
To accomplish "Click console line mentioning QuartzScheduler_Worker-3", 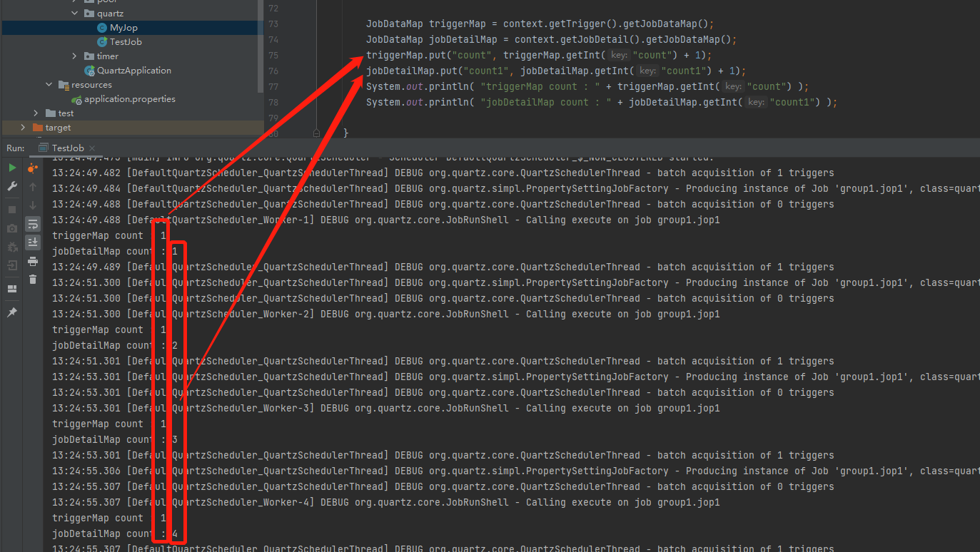I will pyautogui.click(x=386, y=408).
